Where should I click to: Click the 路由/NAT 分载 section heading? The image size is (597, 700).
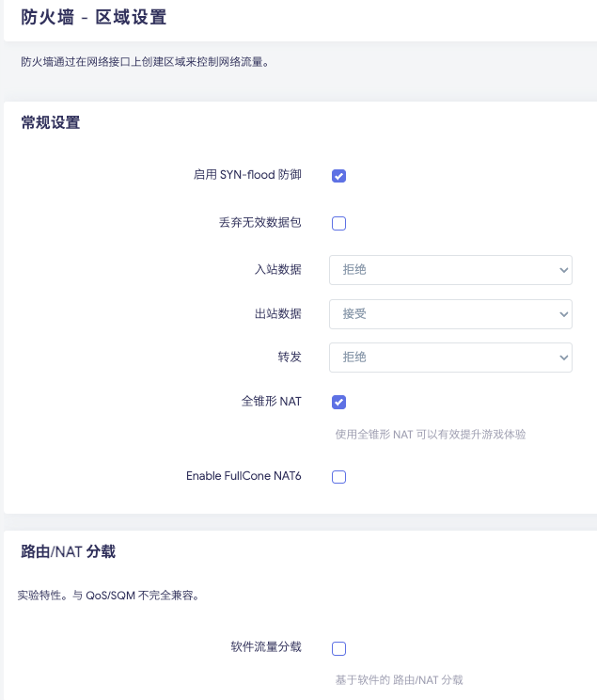(68, 551)
